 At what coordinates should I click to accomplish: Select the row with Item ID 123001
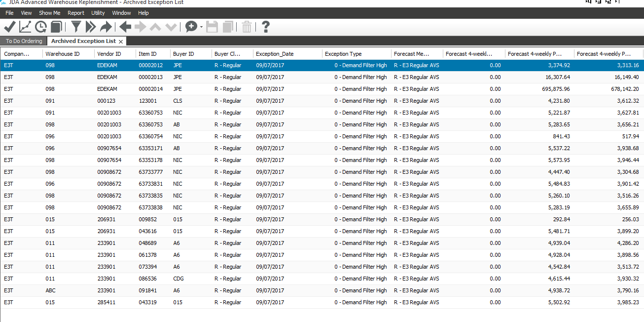[x=147, y=101]
